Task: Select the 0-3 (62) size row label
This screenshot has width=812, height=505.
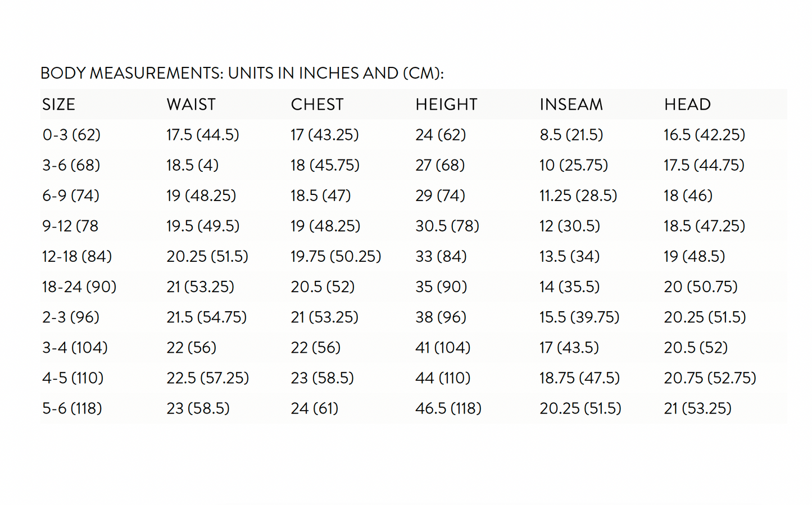Action: (x=71, y=135)
